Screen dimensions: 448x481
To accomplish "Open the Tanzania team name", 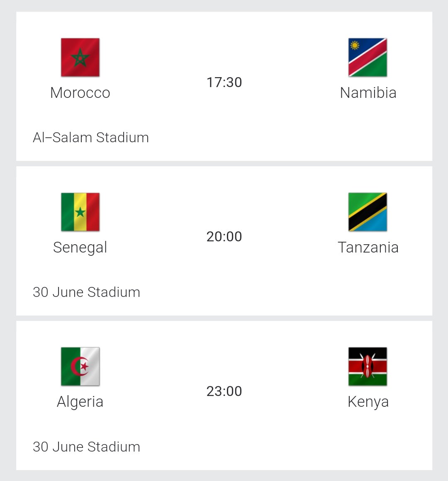I will click(x=368, y=248).
